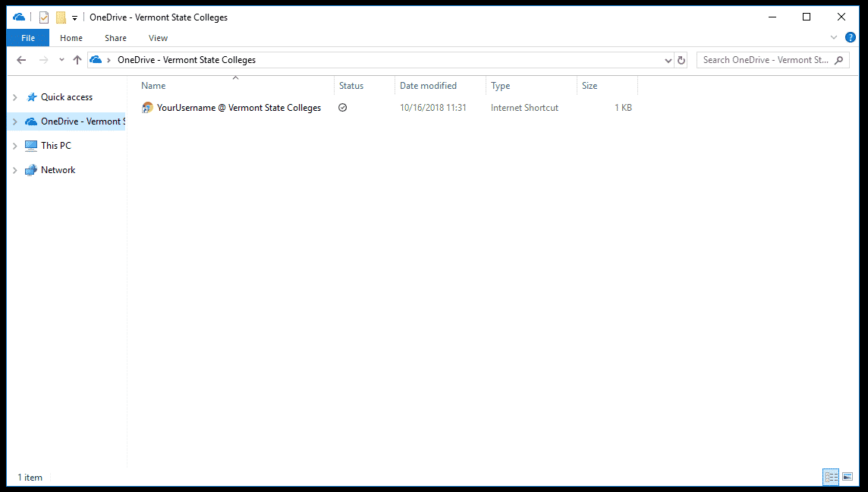The image size is (868, 492).
Task: Click the synced status checkmark icon
Action: (343, 108)
